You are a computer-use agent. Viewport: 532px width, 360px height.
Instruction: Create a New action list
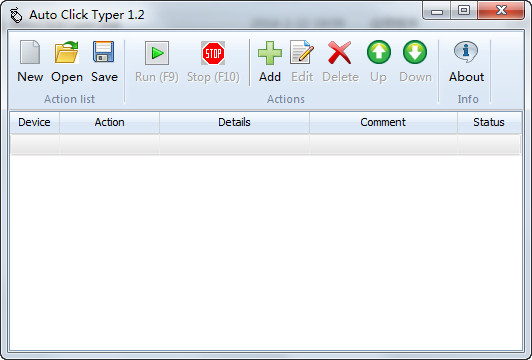30,61
